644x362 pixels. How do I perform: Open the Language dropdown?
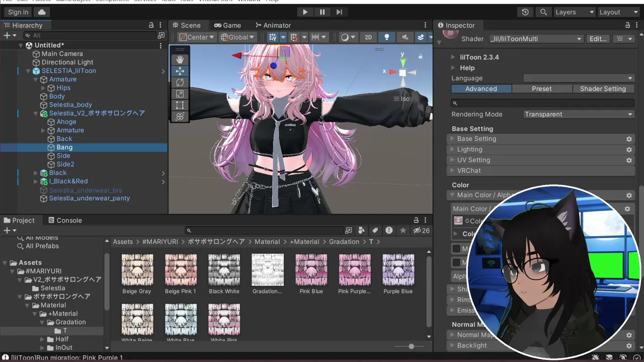point(579,78)
